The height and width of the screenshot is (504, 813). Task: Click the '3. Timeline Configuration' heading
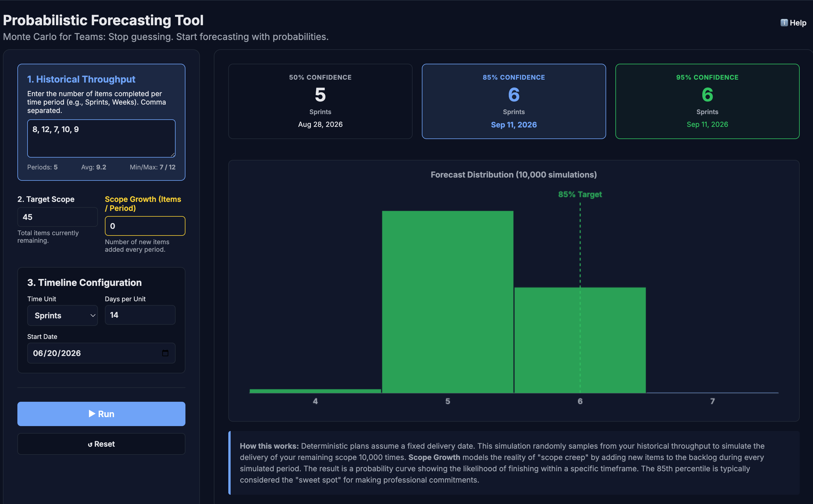coord(85,283)
